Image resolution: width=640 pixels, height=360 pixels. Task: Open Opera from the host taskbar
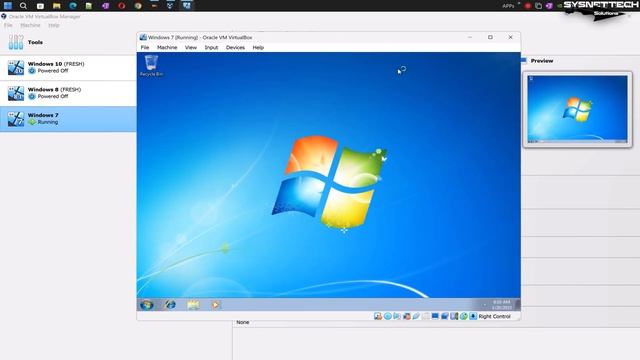click(x=121, y=6)
